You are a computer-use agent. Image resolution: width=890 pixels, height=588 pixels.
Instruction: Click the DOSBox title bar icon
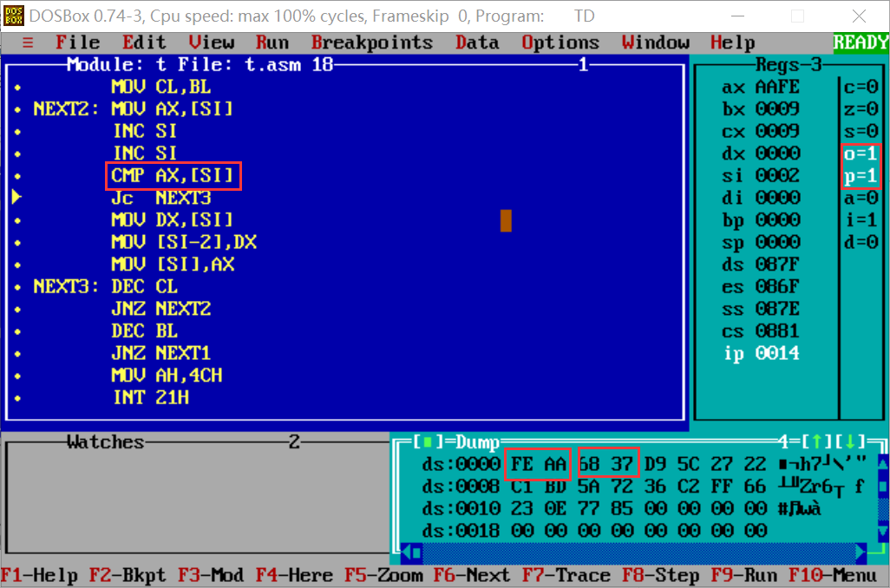coord(14,16)
